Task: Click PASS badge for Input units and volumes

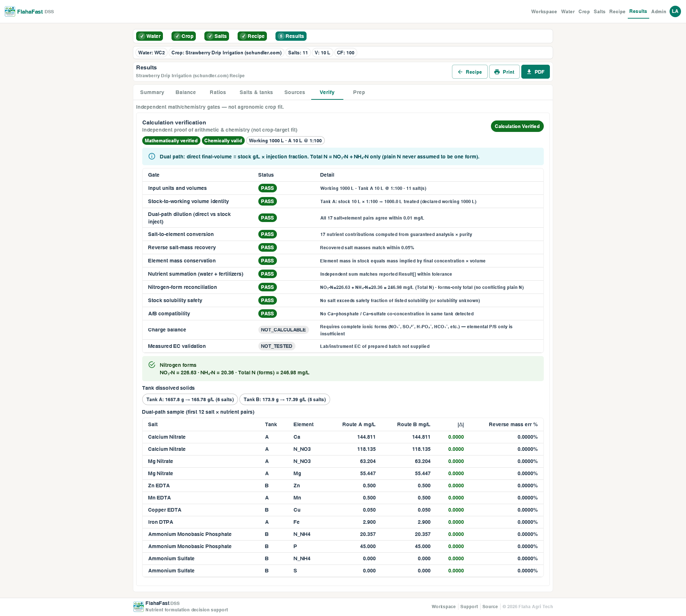Action: (267, 188)
